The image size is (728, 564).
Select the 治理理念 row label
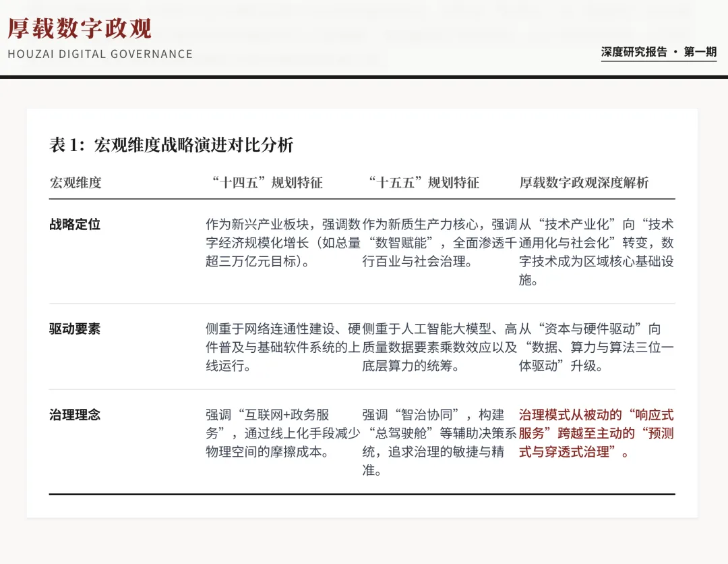tap(75, 415)
